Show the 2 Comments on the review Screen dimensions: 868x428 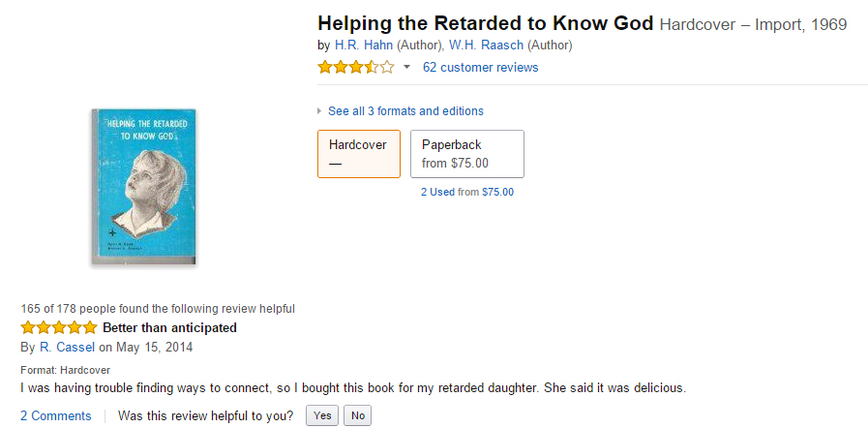point(56,415)
